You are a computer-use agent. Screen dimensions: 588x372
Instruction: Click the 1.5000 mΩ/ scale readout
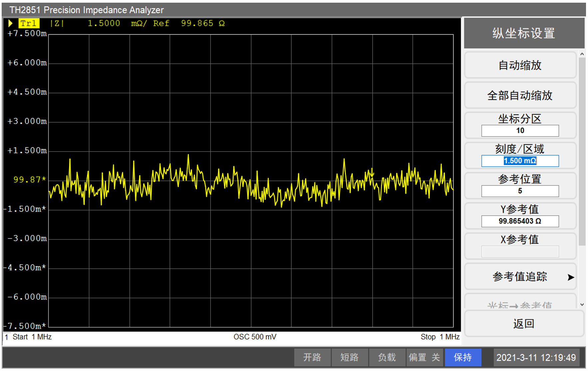pos(117,23)
